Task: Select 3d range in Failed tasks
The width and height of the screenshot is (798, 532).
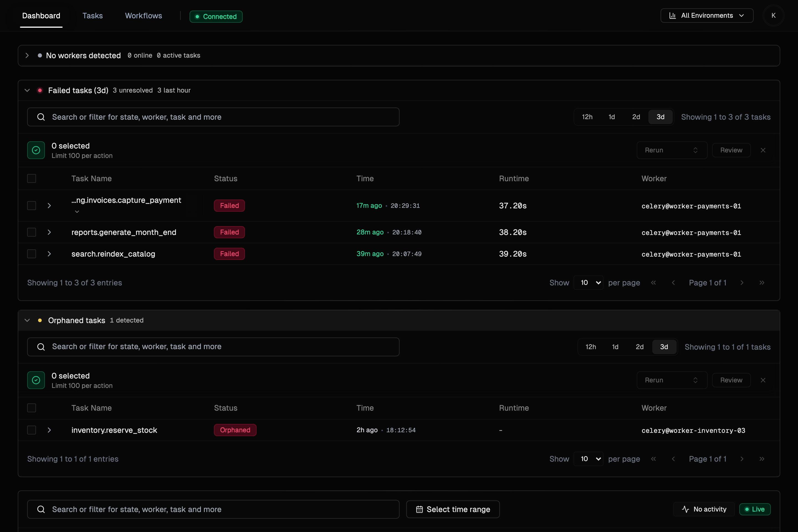Action: [x=661, y=117]
